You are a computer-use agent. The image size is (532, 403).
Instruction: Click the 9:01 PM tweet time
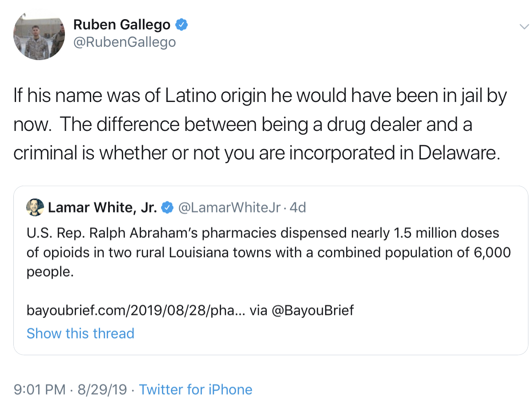click(40, 390)
